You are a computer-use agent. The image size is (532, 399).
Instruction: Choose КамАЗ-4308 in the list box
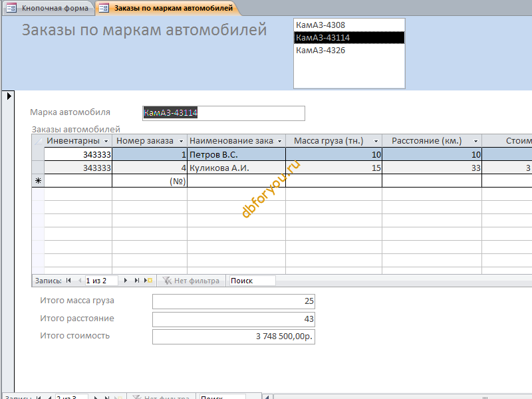click(x=349, y=25)
